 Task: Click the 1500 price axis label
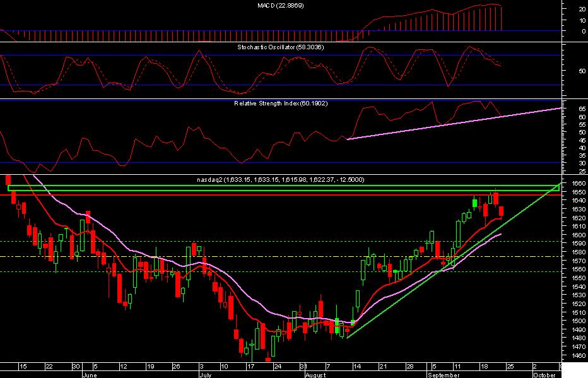point(580,321)
